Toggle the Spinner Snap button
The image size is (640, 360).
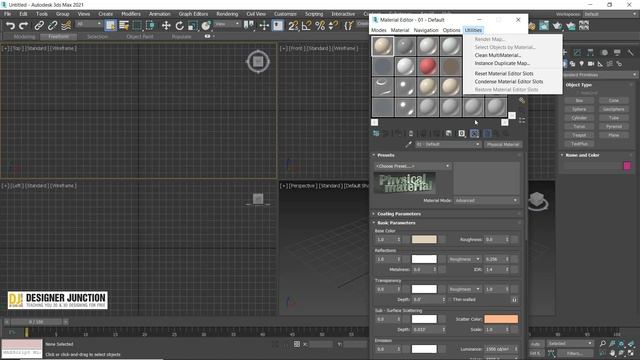(333, 26)
